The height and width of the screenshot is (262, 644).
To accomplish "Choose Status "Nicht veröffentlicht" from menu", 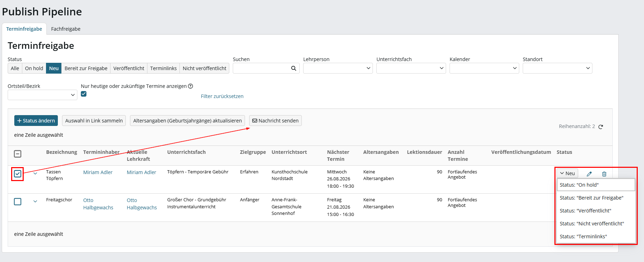I will click(596, 224).
